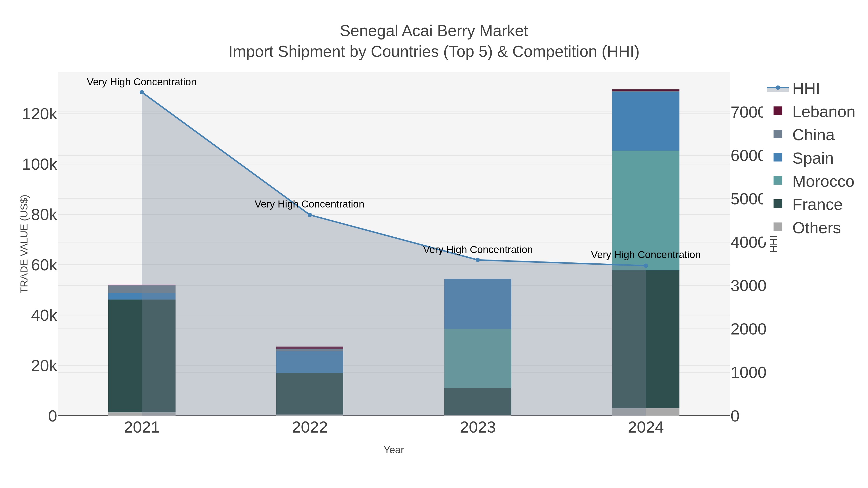Click the China segment in the 2021 bar
Image resolution: width=868 pixels, height=488 pixels.
(142, 289)
